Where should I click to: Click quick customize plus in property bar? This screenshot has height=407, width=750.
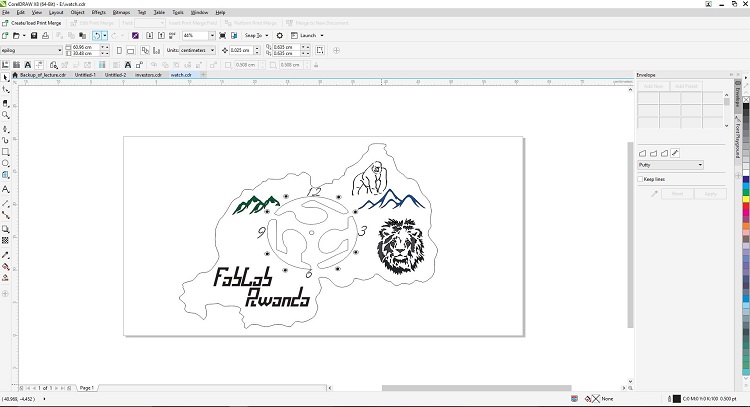(336, 50)
